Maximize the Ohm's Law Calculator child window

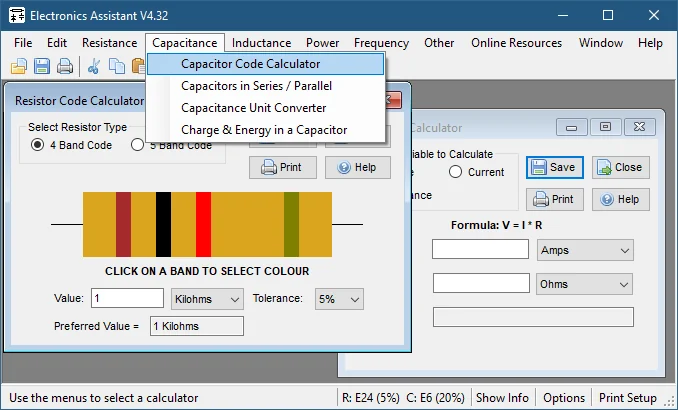click(x=605, y=127)
